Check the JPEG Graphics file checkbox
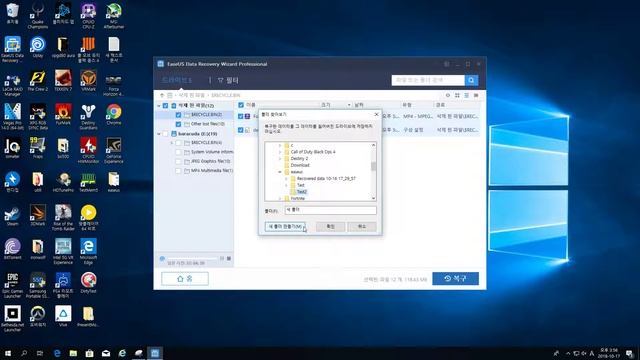The image size is (640, 360). coord(178,162)
